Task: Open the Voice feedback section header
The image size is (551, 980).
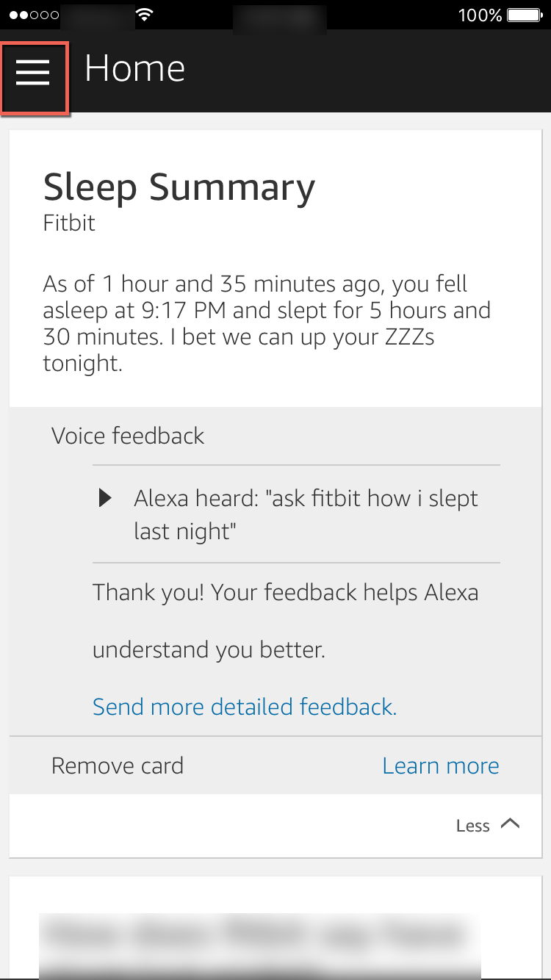Action: click(x=127, y=436)
